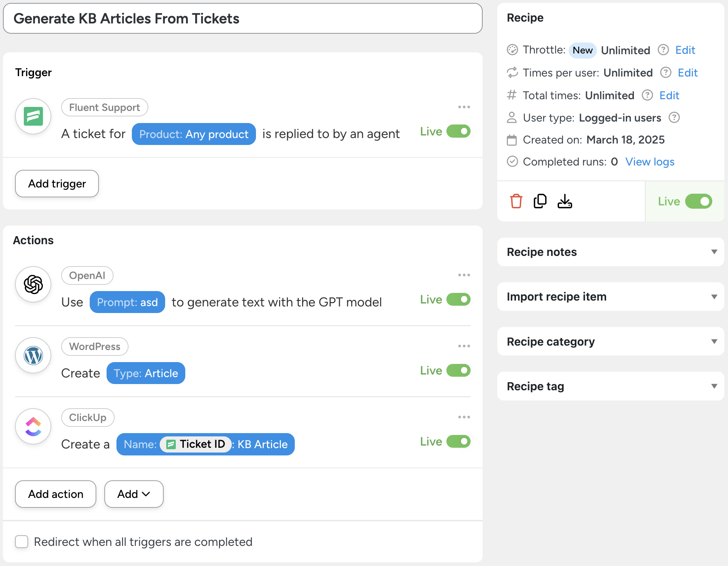
Task: Click the Add trigger button
Action: pyautogui.click(x=57, y=184)
